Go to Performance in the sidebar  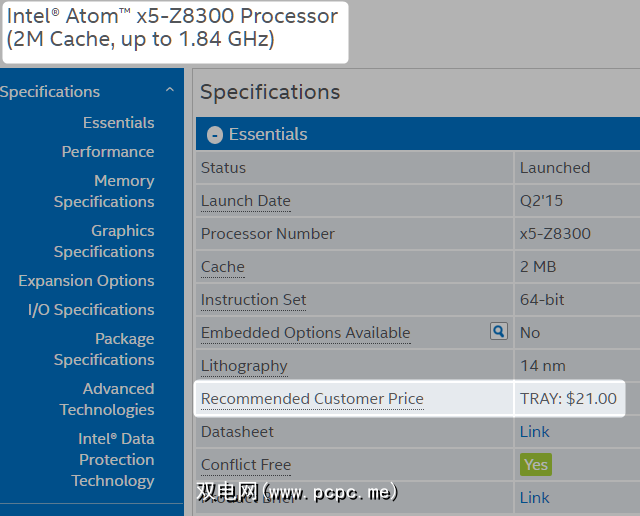point(108,151)
